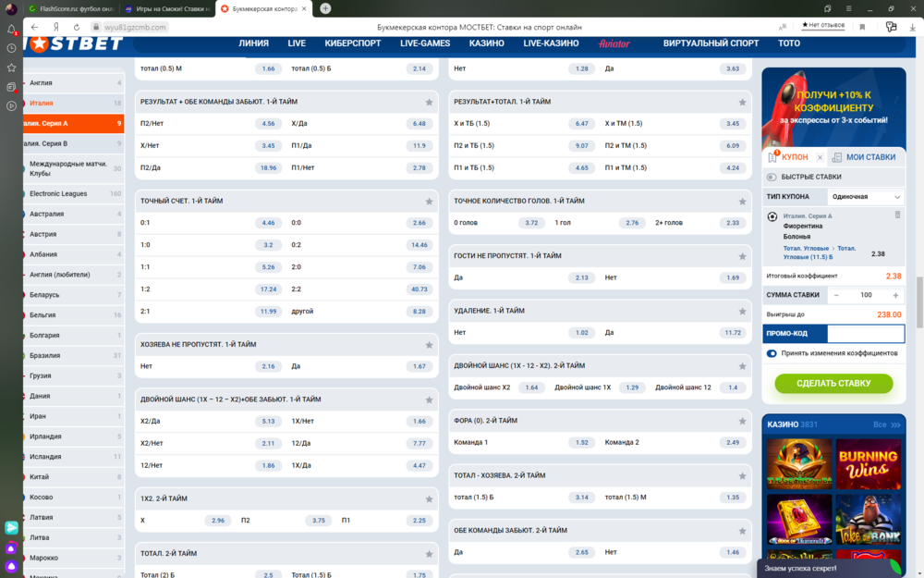
Task: Open the Take the Bank casino game
Action: [x=868, y=520]
